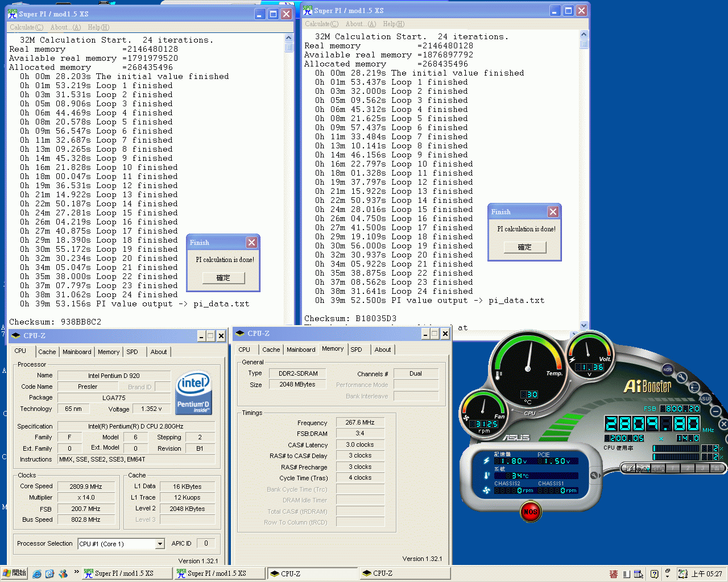This screenshot has width=728, height=582.
Task: Click the MSN Messenger quick launch icon
Action: click(63, 573)
